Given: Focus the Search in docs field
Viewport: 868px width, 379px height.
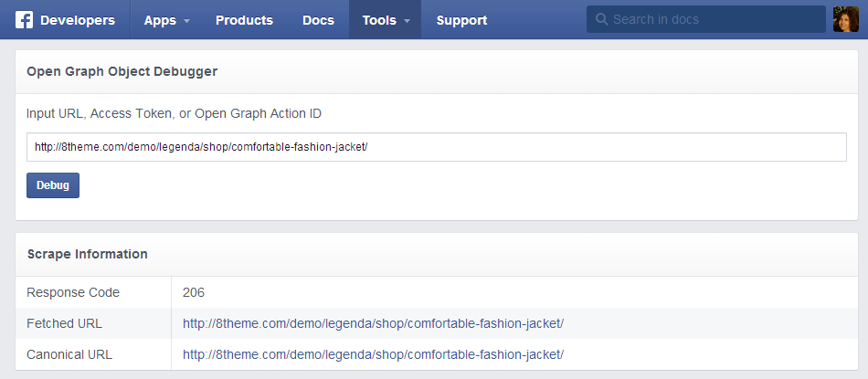Looking at the screenshot, I should tap(713, 19).
